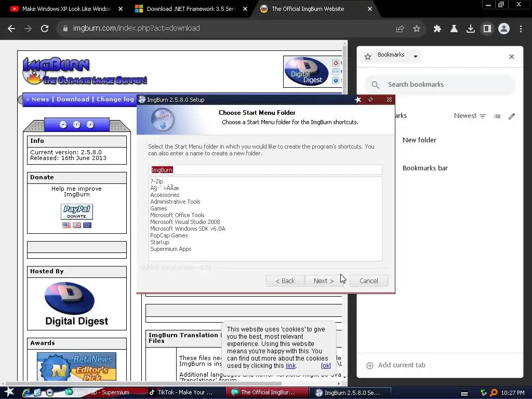Click the page vertical scrollbar
This screenshot has height=399, width=532.
coord(345,210)
